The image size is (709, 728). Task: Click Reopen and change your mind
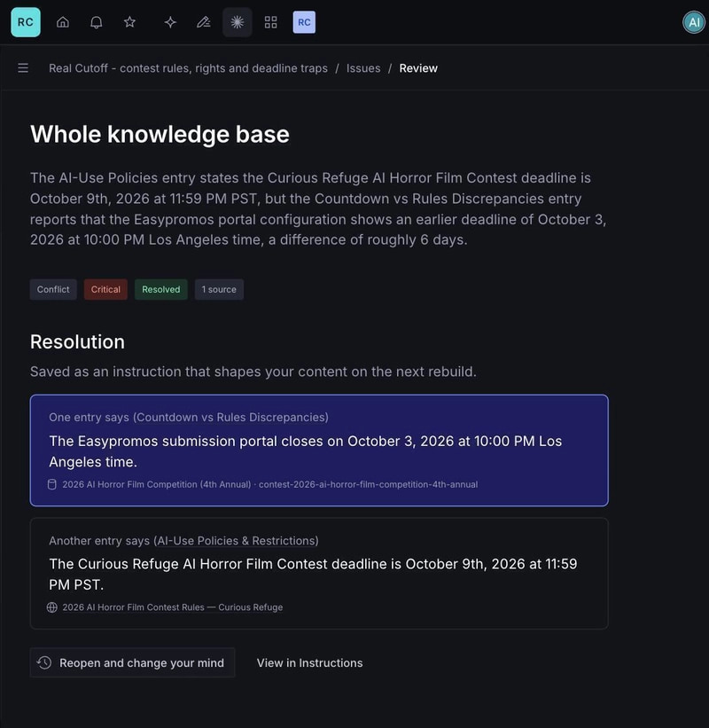pyautogui.click(x=133, y=662)
